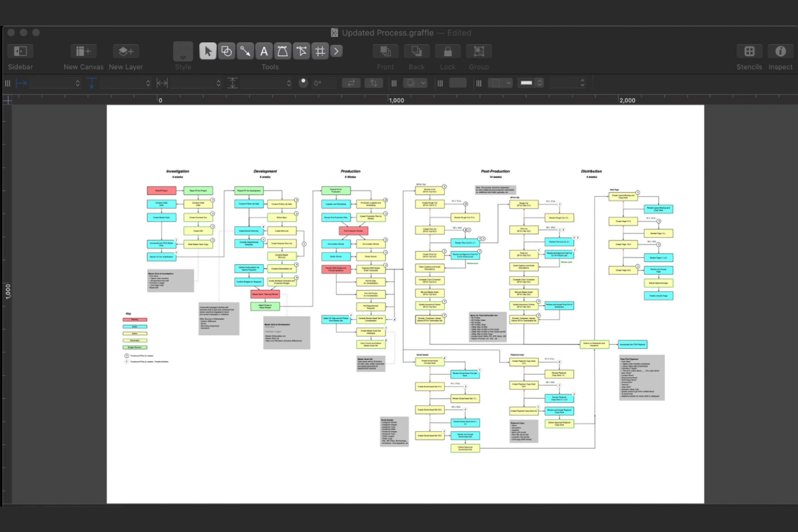The width and height of the screenshot is (798, 532).
Task: Select the Diagramming tool
Action: [320, 51]
